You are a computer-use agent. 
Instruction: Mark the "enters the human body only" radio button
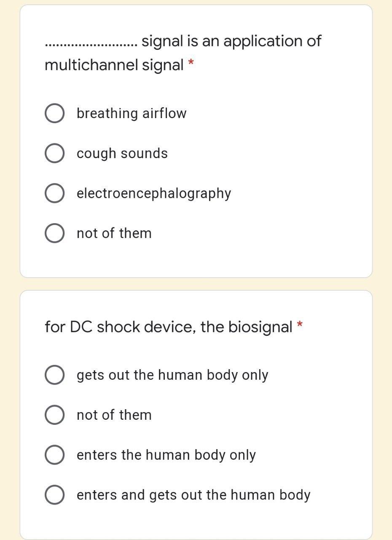(54, 455)
